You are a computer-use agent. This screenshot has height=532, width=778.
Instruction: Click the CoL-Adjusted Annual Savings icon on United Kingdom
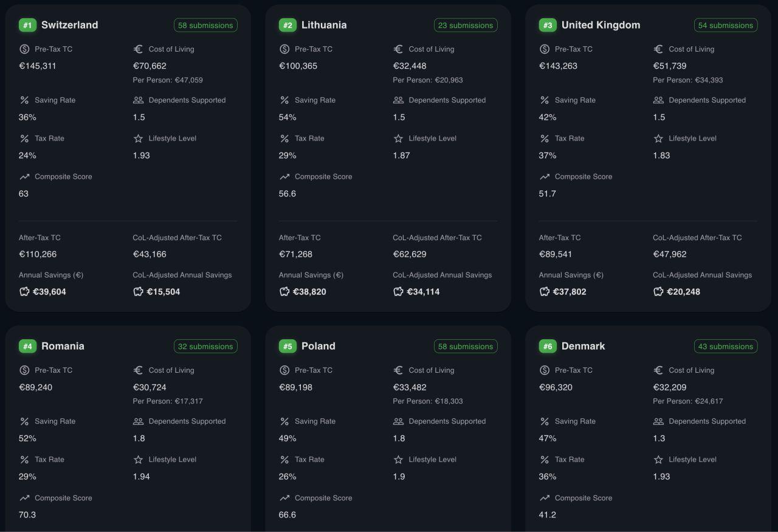(x=658, y=291)
